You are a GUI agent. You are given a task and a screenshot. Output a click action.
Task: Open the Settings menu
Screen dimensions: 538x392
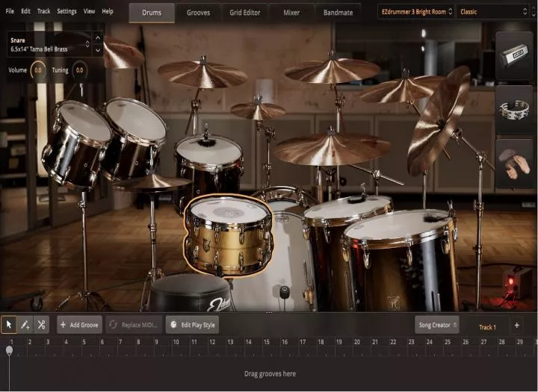tap(67, 11)
